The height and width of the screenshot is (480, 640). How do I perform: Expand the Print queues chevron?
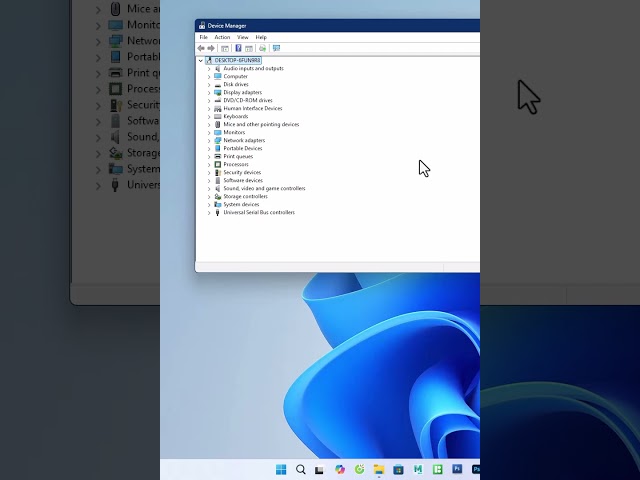point(209,156)
